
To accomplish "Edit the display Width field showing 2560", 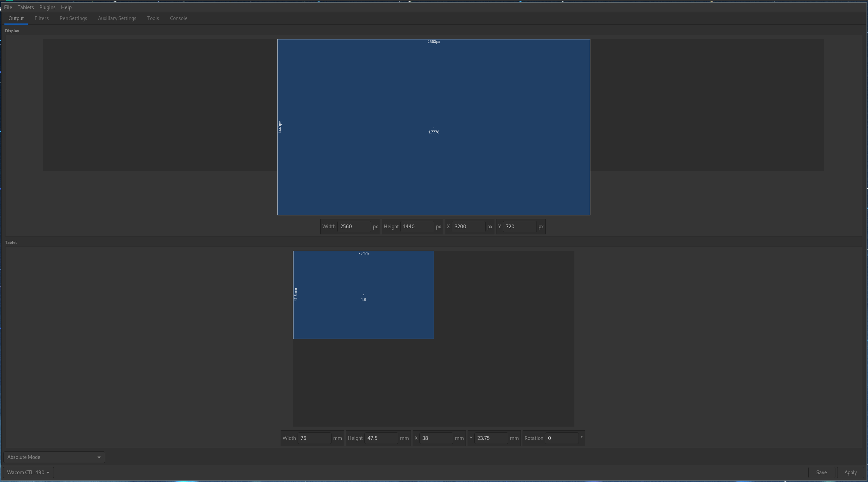I will (354, 226).
